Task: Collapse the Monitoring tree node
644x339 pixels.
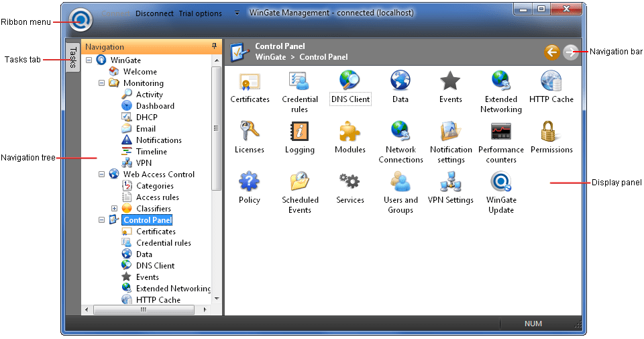Action: click(101, 83)
